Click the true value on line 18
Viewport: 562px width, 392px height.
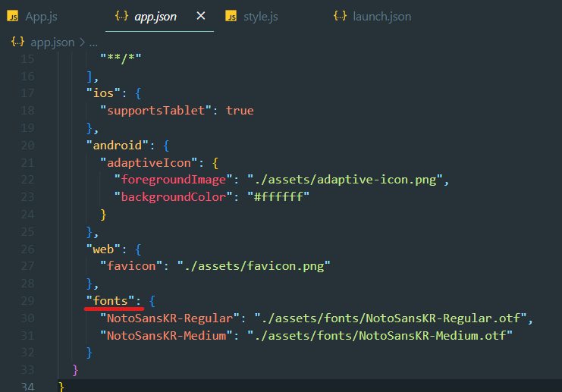pos(240,111)
